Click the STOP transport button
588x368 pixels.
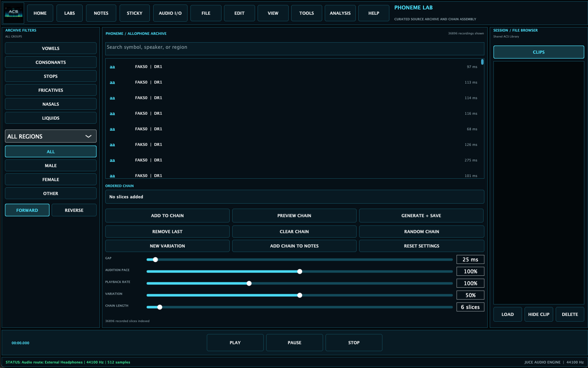[x=354, y=343]
